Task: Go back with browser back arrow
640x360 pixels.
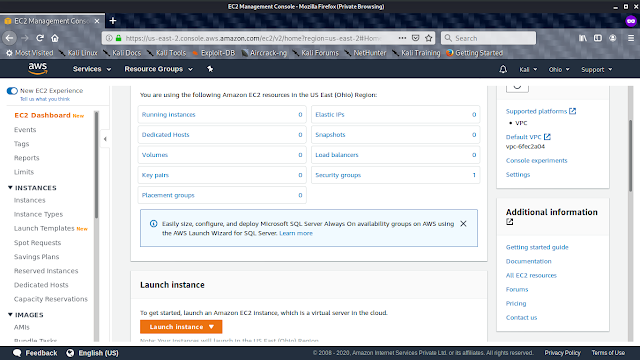Action: pos(10,38)
